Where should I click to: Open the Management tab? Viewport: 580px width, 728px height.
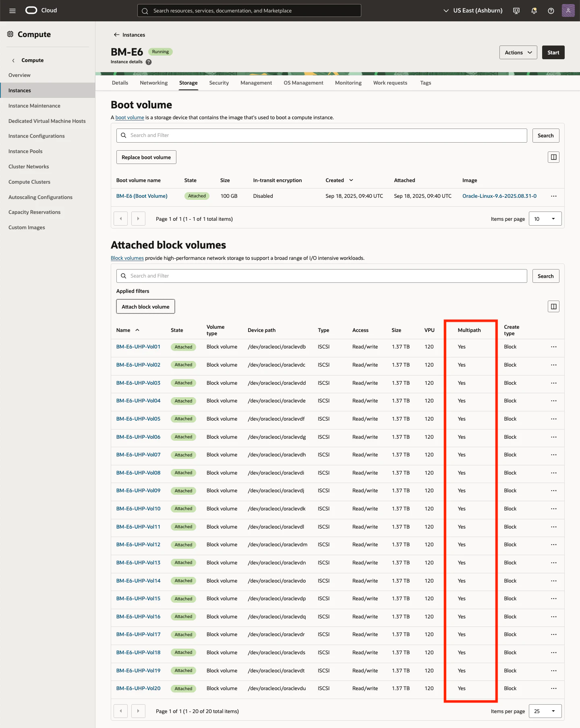pos(256,83)
